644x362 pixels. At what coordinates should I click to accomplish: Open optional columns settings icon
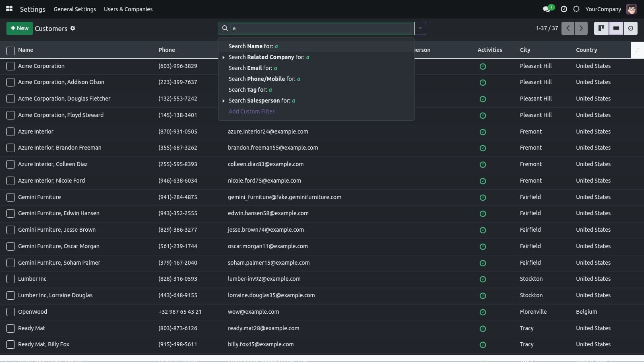[637, 50]
